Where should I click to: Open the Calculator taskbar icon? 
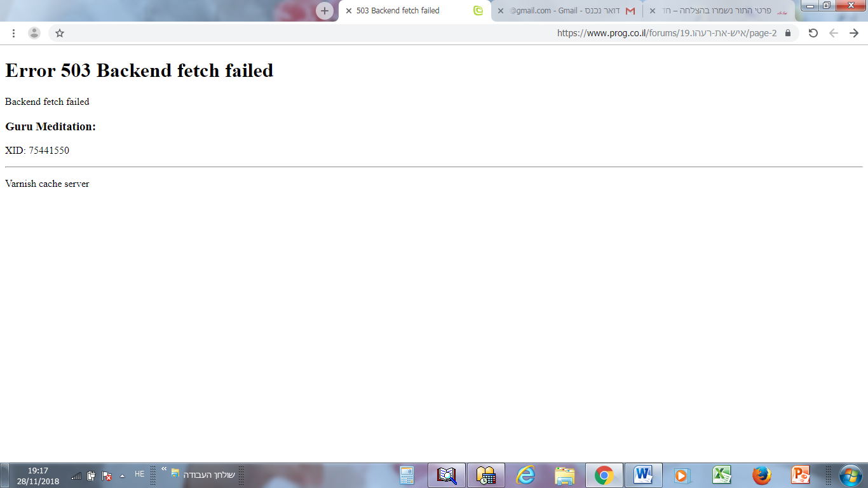pyautogui.click(x=407, y=475)
